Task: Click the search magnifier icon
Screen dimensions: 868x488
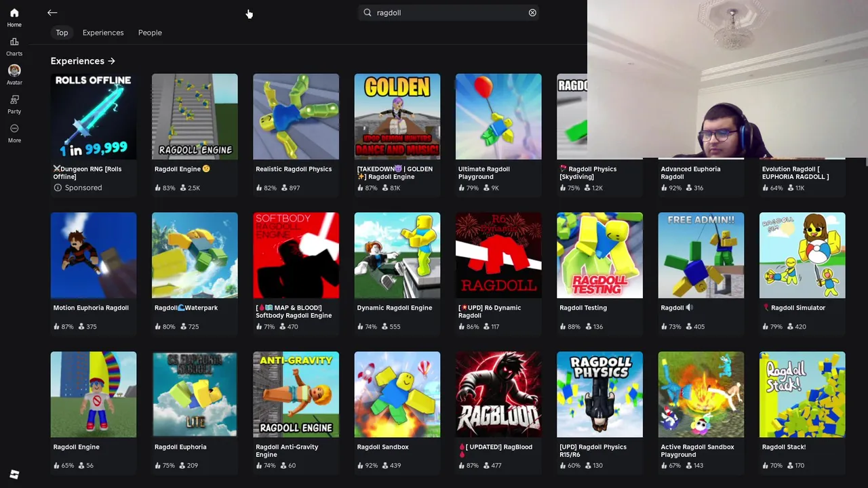Action: tap(368, 13)
